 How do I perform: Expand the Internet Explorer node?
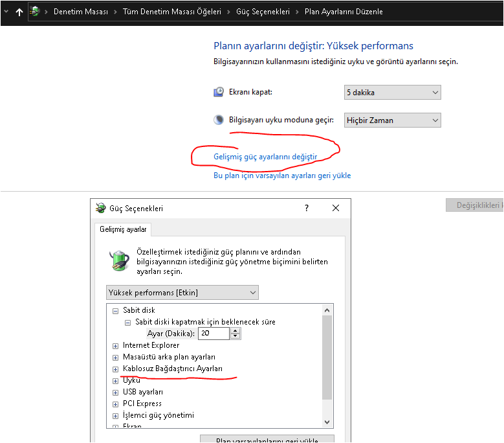pyautogui.click(x=115, y=346)
